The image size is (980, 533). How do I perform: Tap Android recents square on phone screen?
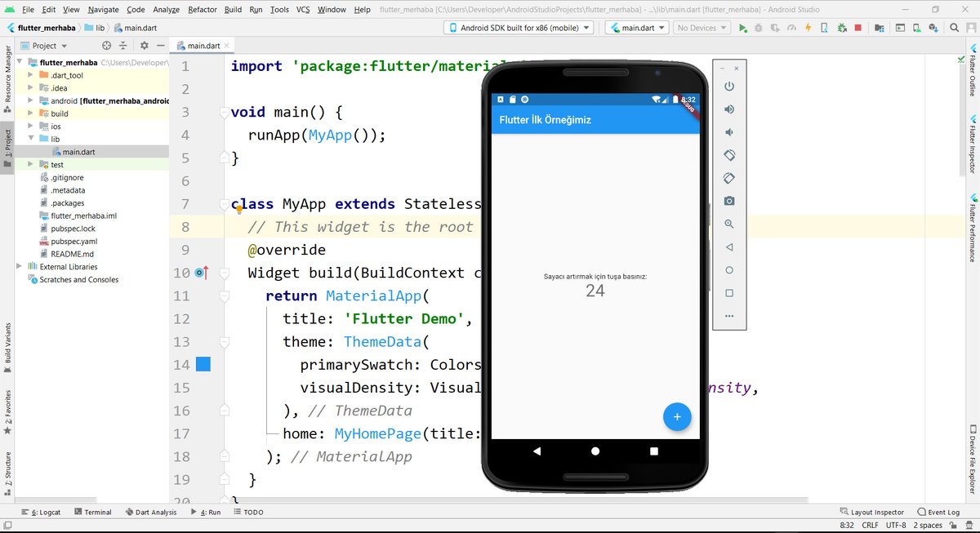[654, 451]
